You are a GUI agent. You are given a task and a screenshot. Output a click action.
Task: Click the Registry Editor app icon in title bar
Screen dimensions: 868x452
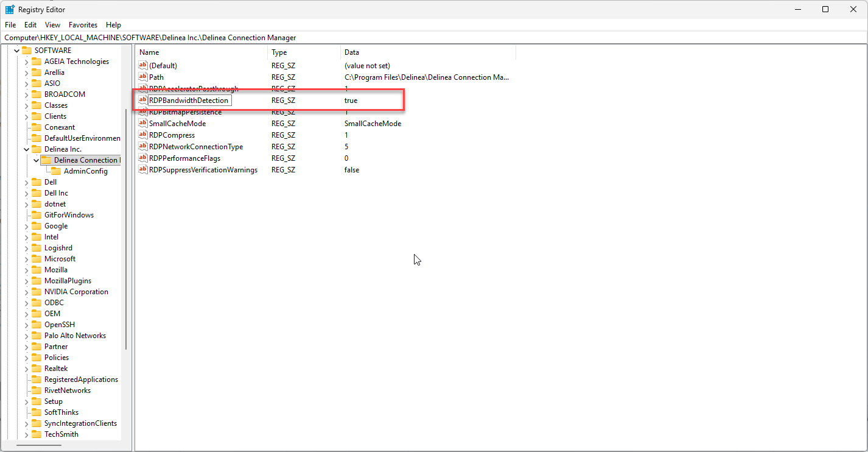click(x=10, y=9)
